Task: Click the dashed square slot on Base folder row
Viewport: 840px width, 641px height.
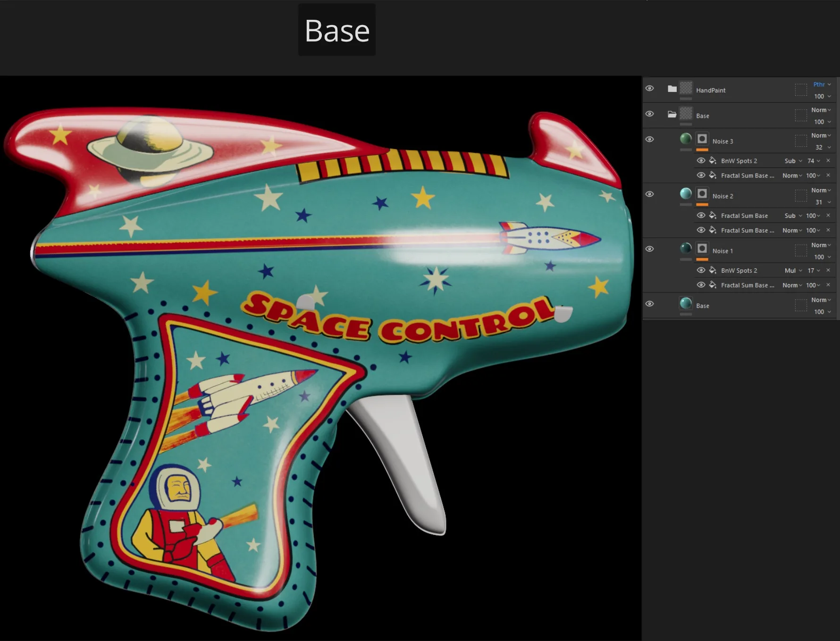Action: 801,115
